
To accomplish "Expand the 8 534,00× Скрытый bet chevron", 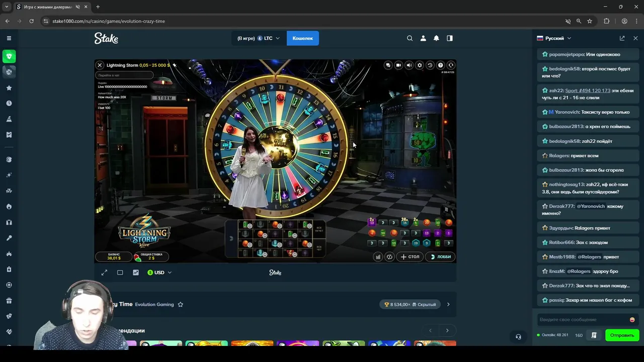I will click(448, 304).
